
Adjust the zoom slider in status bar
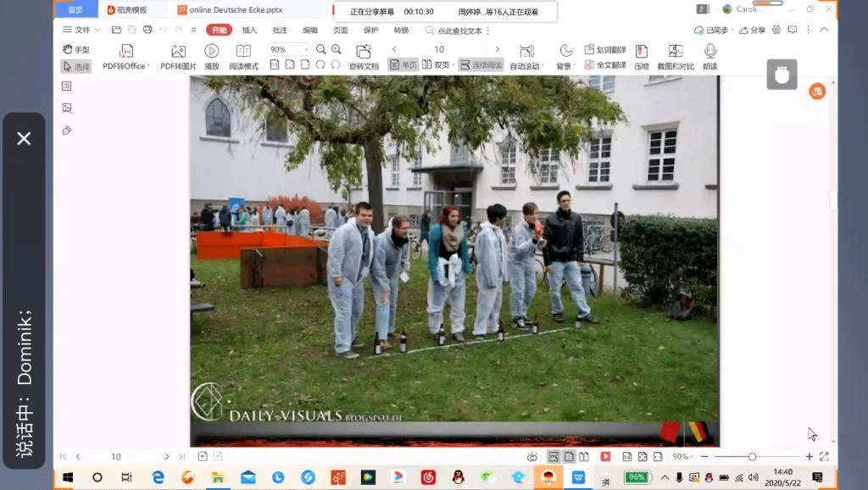coord(752,457)
